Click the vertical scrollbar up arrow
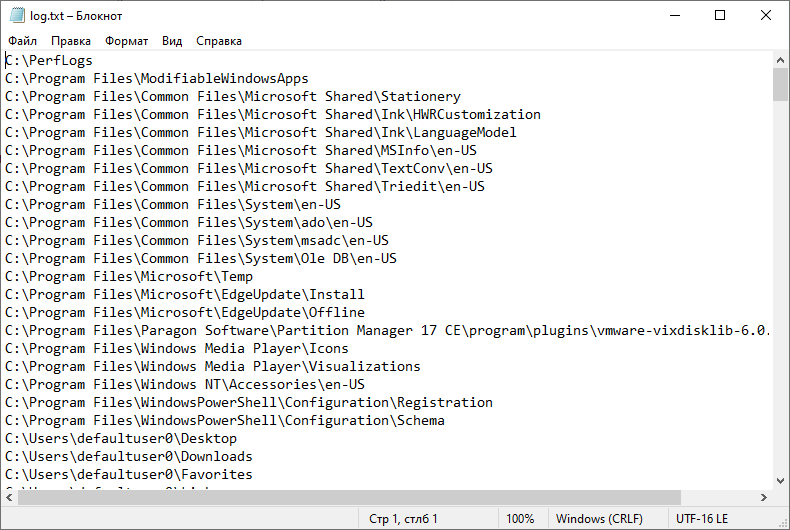 point(780,60)
